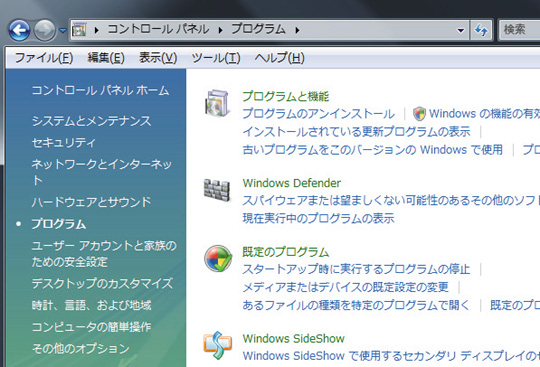Screen dimensions: 540x367
Task: Click あるファイルの種類を特定のプログラムで開く
Action: coord(356,305)
